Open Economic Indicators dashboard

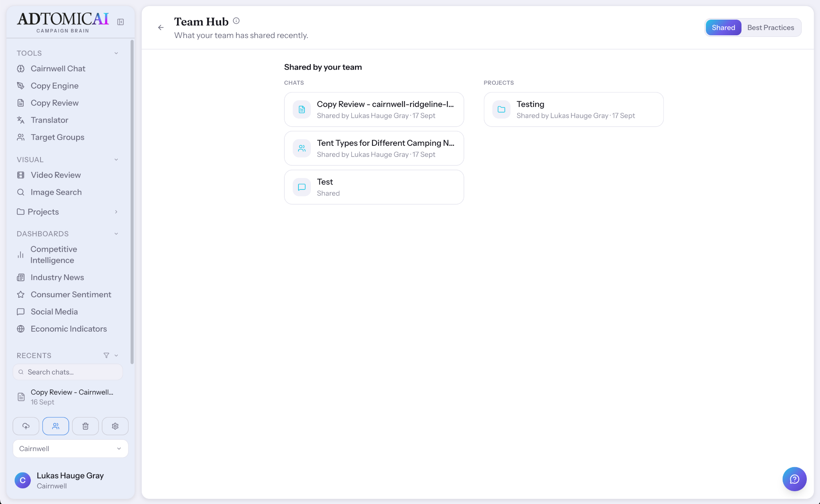tap(68, 329)
